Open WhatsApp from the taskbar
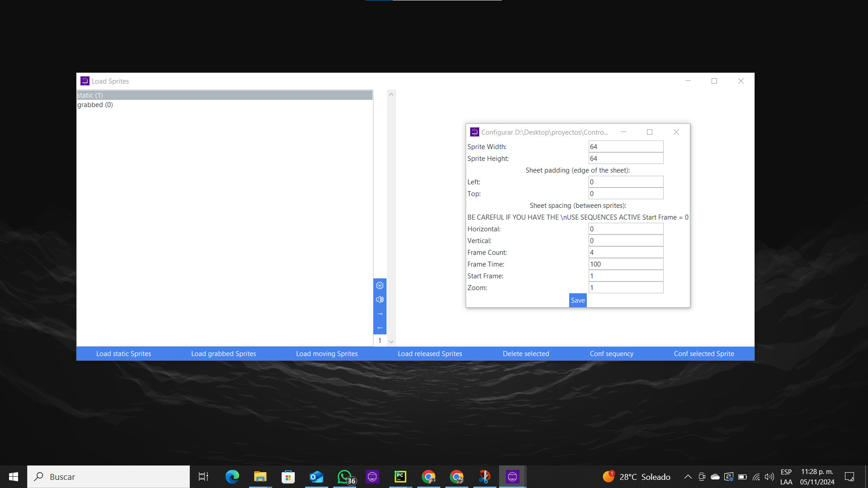 [x=344, y=476]
